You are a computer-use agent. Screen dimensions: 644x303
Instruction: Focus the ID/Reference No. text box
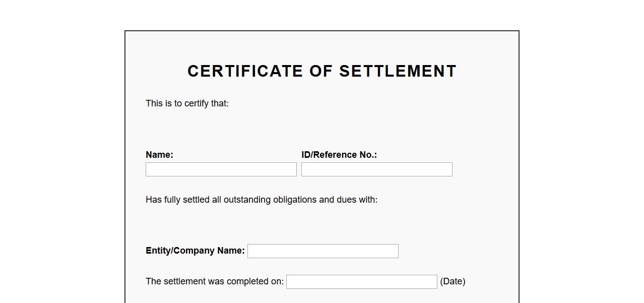(x=376, y=169)
